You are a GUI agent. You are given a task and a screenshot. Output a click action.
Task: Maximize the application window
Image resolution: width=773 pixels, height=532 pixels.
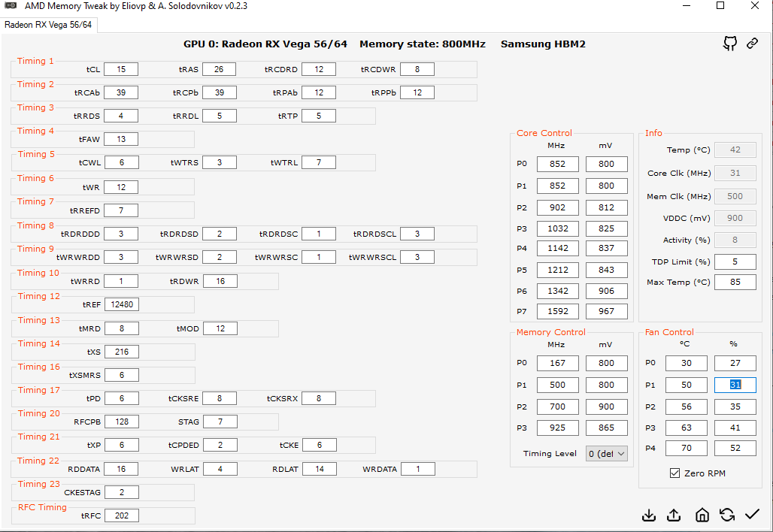point(720,6)
